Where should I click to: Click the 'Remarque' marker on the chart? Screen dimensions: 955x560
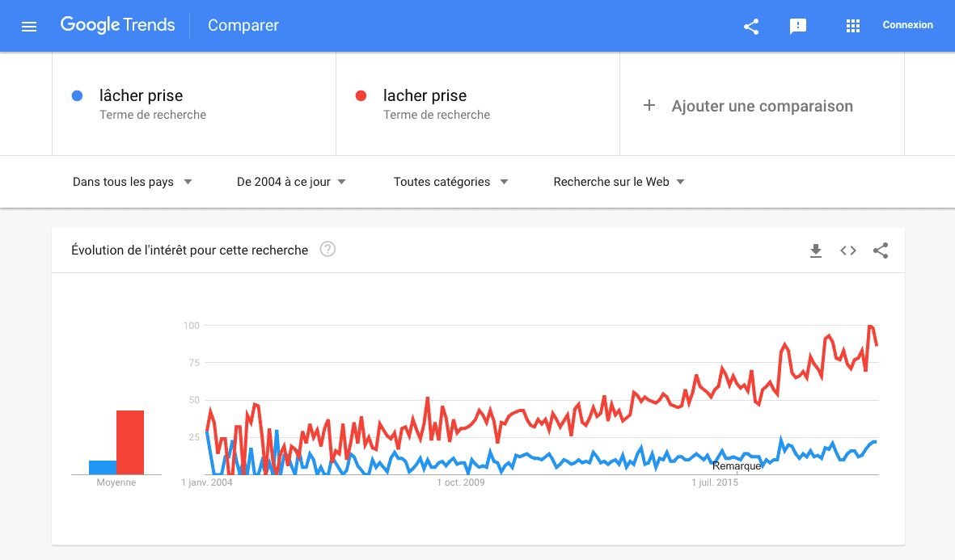pyautogui.click(x=737, y=465)
